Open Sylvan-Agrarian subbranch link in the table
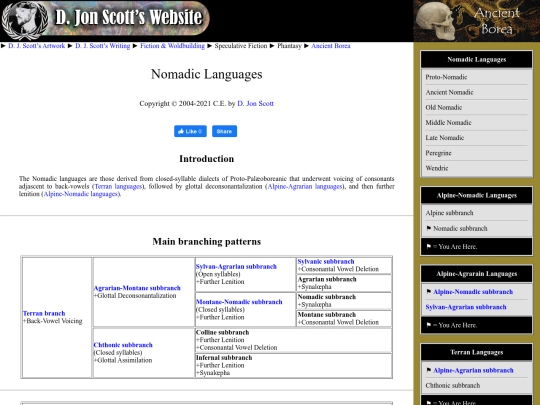Screen dimensions: 540x405 coord(236,267)
